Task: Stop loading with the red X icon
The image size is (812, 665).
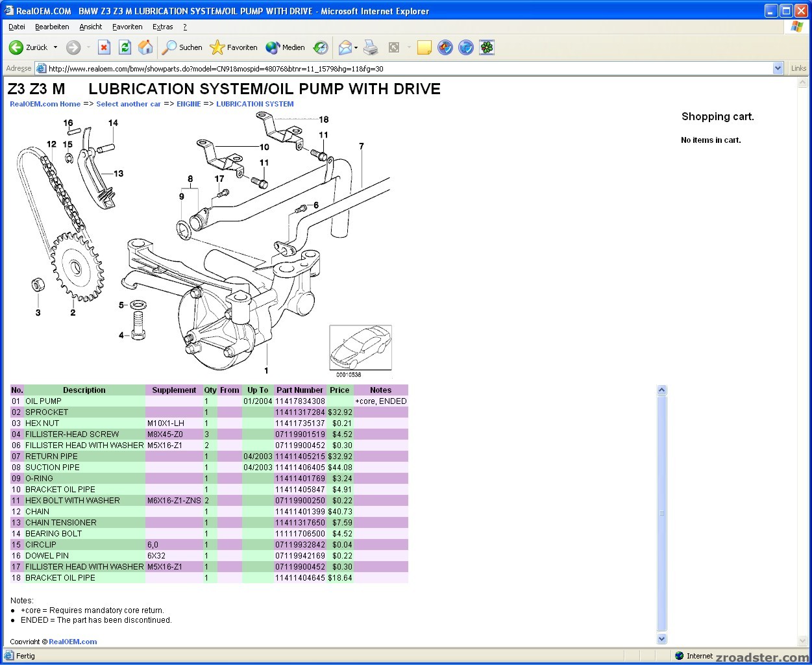Action: pos(104,47)
